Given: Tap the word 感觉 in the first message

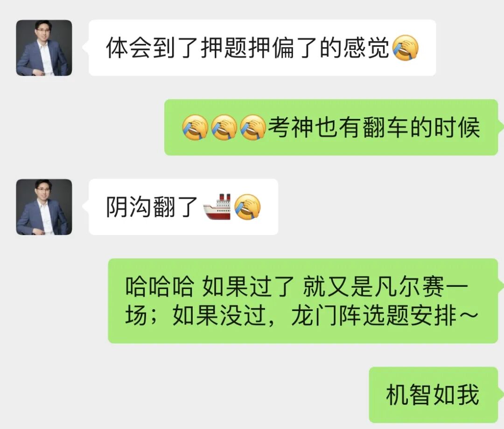Looking at the screenshot, I should 366,48.
